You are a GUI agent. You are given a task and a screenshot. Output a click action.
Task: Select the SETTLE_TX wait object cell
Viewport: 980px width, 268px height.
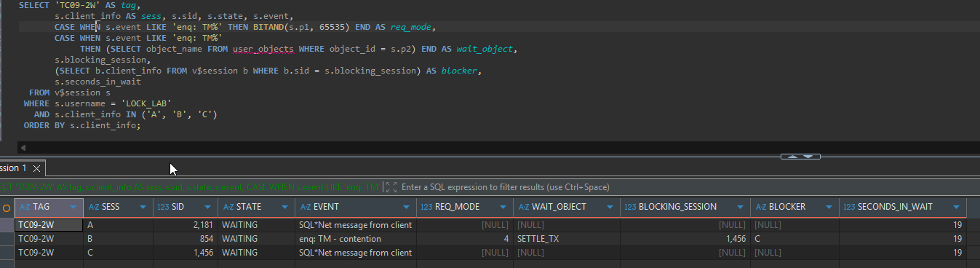tap(566, 239)
